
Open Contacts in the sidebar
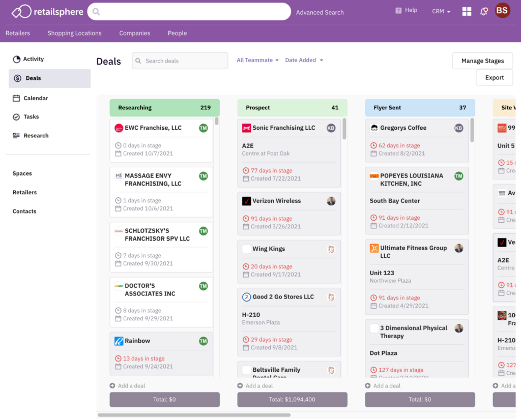(24, 212)
